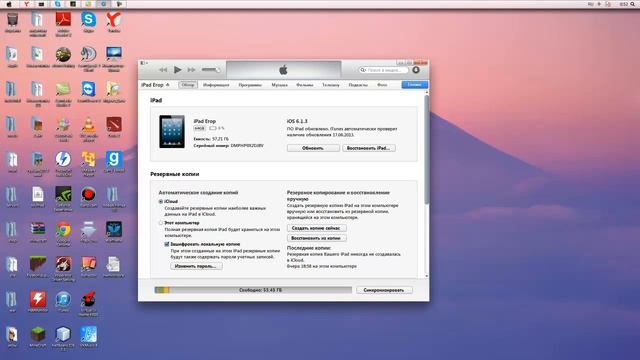Click the Восстановить iPad button
The height and width of the screenshot is (360, 640).
coord(369,148)
